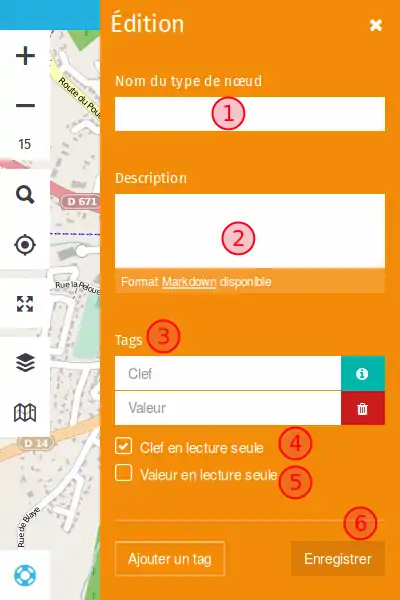
Task: Check Valeur en lecture seule
Action: point(123,473)
